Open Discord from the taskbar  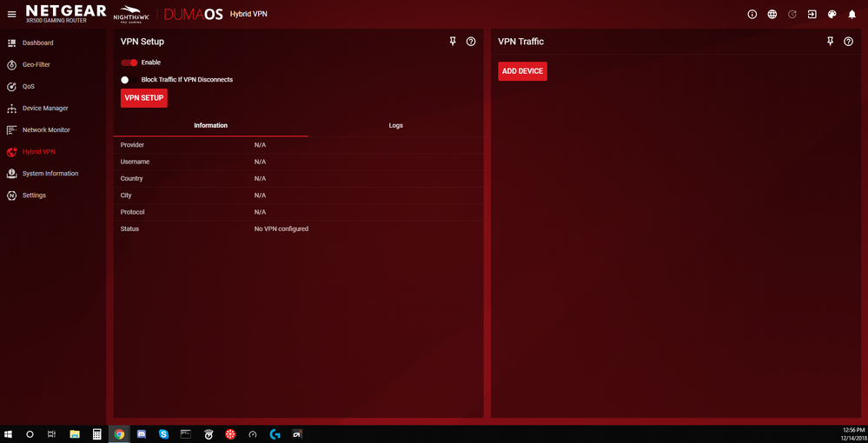(x=141, y=434)
